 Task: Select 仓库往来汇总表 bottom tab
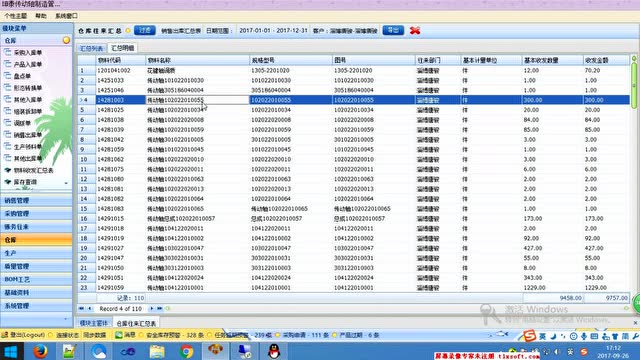(136, 323)
